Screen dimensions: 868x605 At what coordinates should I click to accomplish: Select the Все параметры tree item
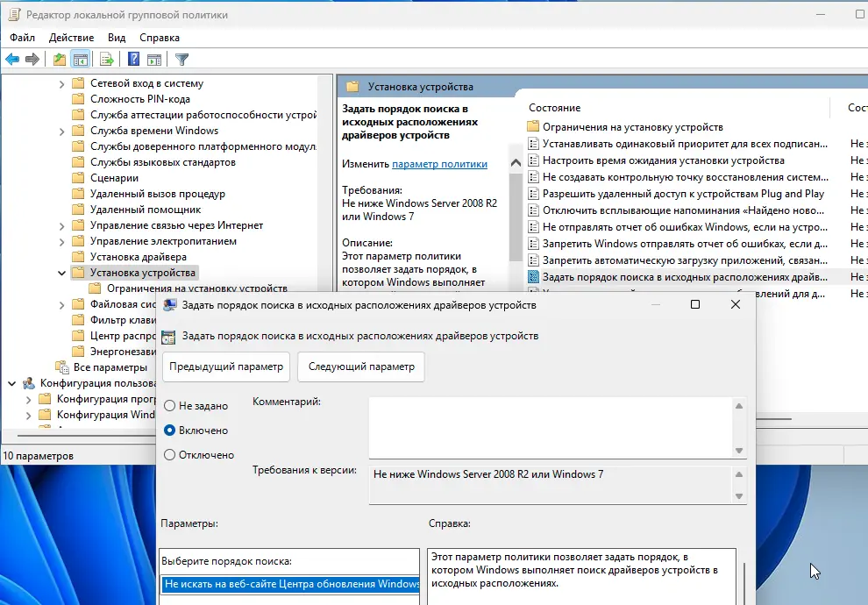(x=110, y=367)
